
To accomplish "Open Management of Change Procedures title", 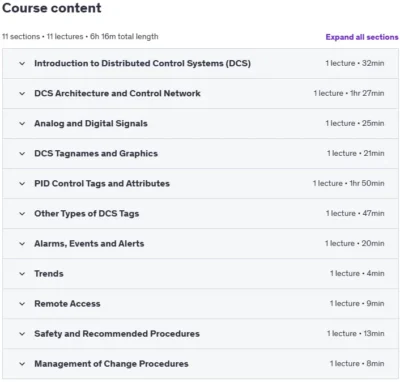I will 111,364.
